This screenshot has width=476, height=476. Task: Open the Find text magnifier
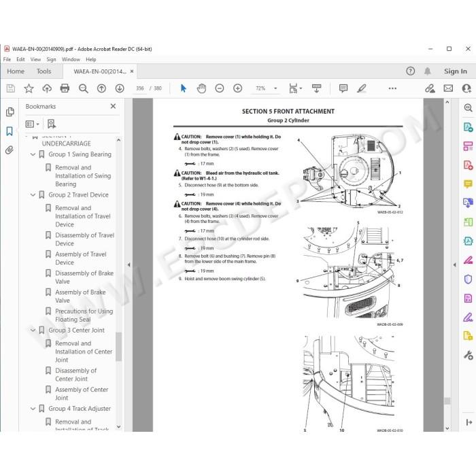(x=83, y=88)
